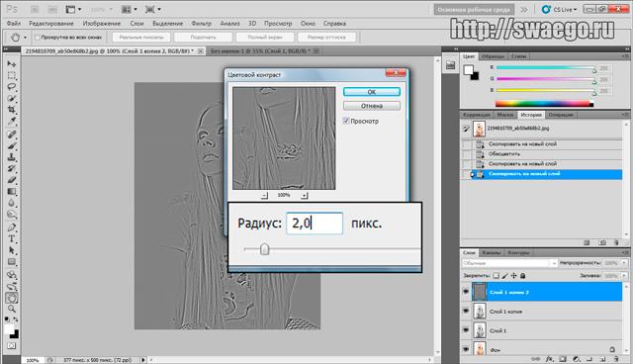Expand the status bar info arrow
This screenshot has height=364, width=633.
143,360
